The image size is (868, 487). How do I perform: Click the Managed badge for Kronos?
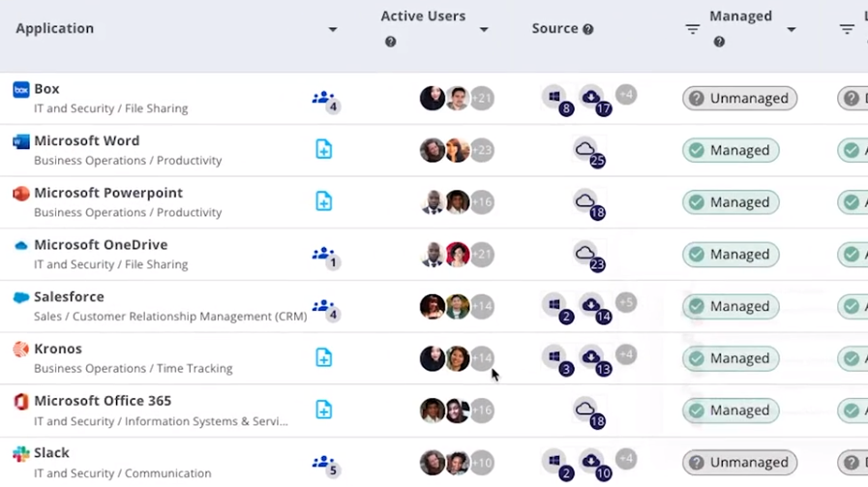click(x=731, y=358)
